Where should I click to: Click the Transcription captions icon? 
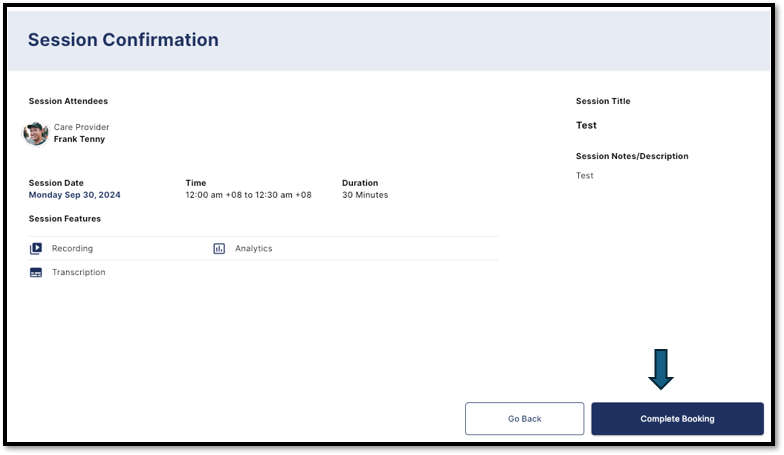(x=36, y=272)
